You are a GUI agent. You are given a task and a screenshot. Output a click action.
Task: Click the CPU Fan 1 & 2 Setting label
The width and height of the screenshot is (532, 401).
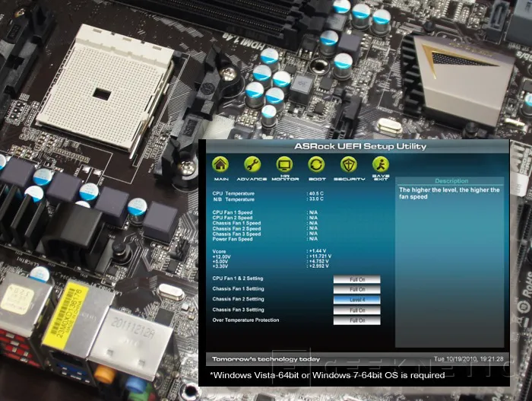pyautogui.click(x=237, y=278)
